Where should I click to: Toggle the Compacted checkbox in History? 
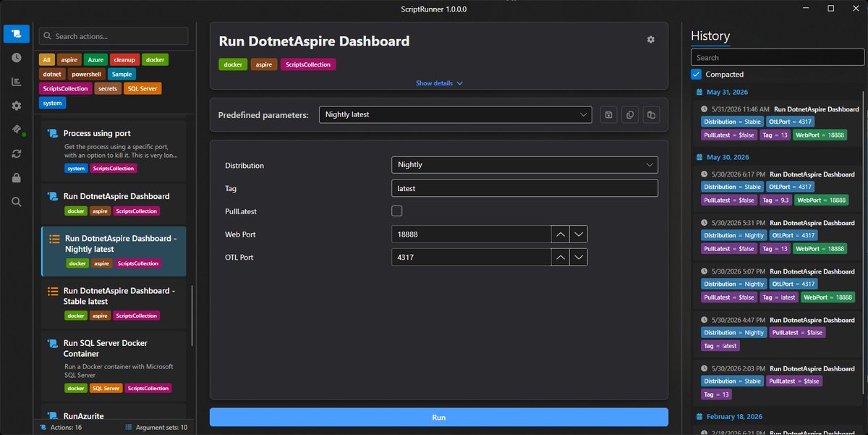coord(696,74)
